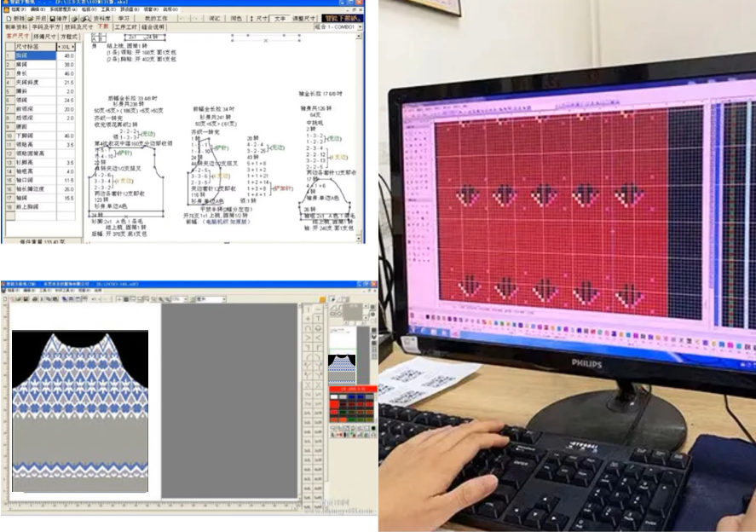The image size is (756, 532).
Task: Pick the light gray color swatch
Action: point(343,396)
